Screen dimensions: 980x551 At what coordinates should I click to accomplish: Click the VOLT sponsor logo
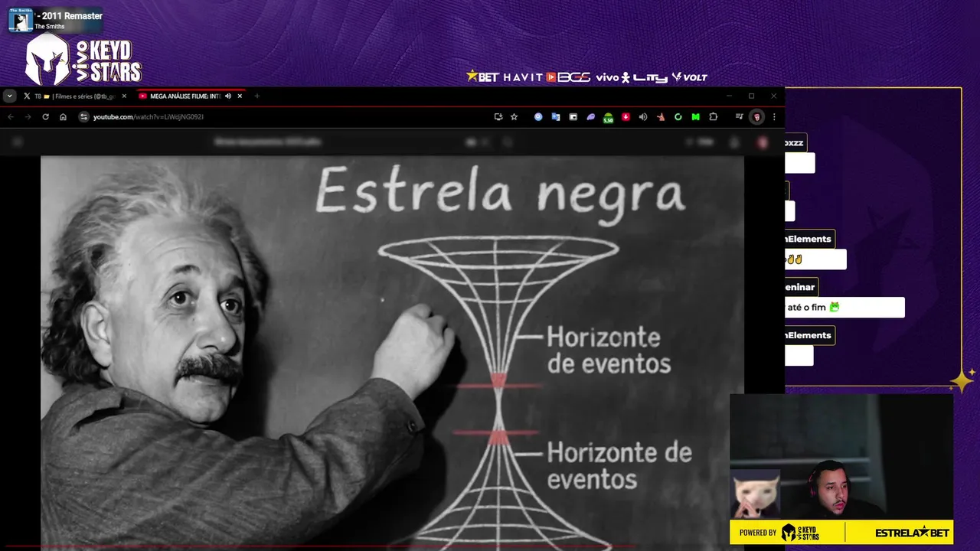689,77
